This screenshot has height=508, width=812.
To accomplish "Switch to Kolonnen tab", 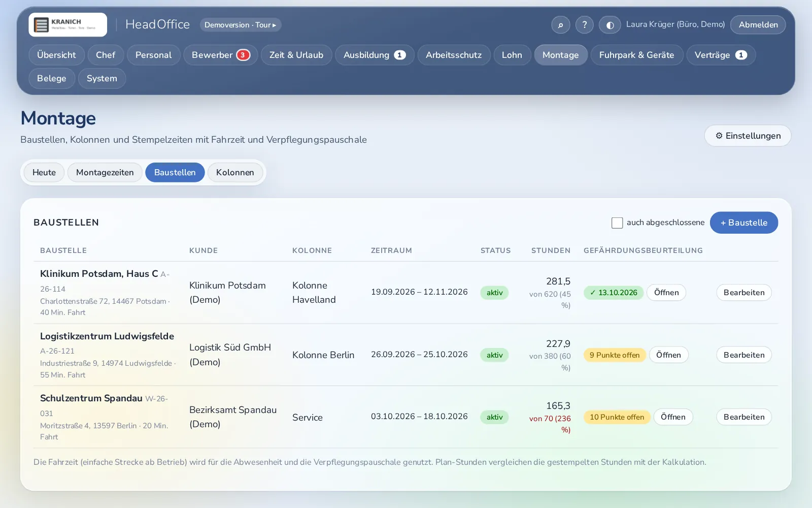I will click(x=235, y=172).
